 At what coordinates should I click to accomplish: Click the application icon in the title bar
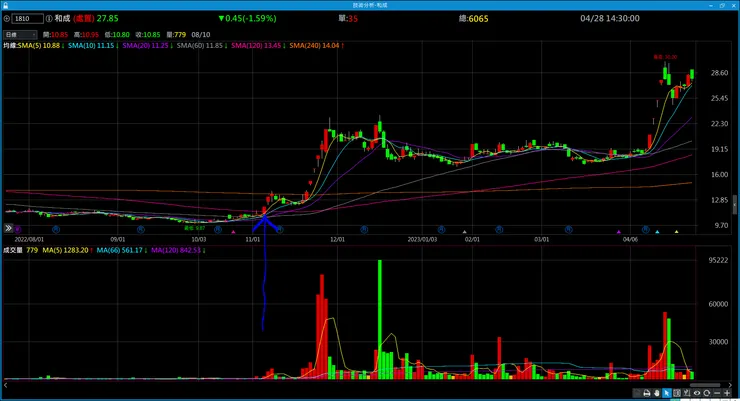[x=5, y=5]
